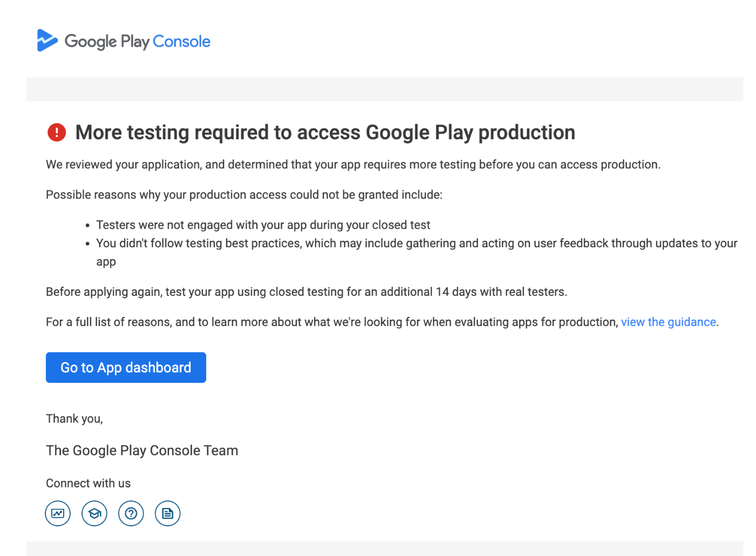Follow the view the guidance link
Image resolution: width=756 pixels, height=556 pixels.
pyautogui.click(x=669, y=322)
